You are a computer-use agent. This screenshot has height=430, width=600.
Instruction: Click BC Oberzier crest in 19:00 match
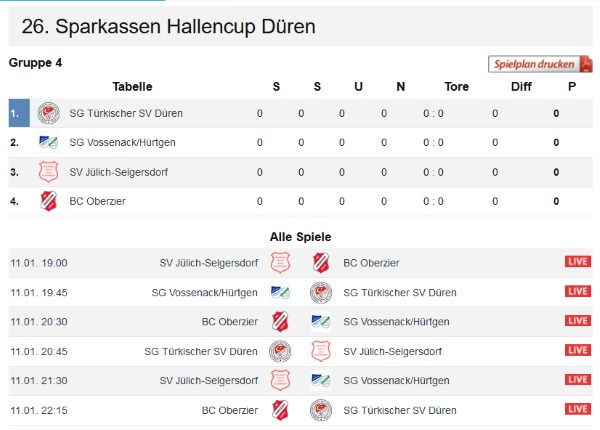321,263
